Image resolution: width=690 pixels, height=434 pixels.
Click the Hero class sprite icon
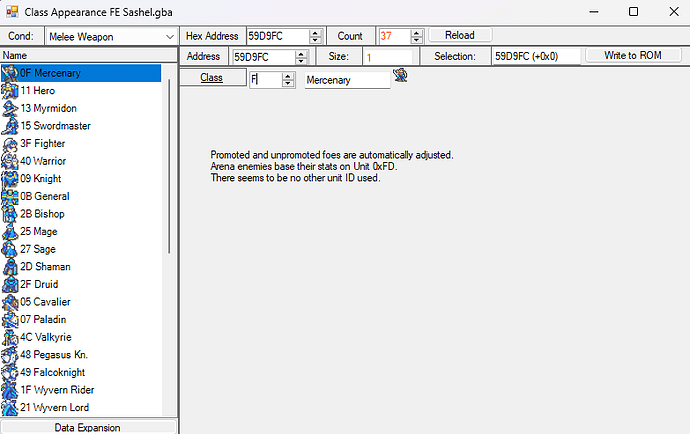coord(10,90)
